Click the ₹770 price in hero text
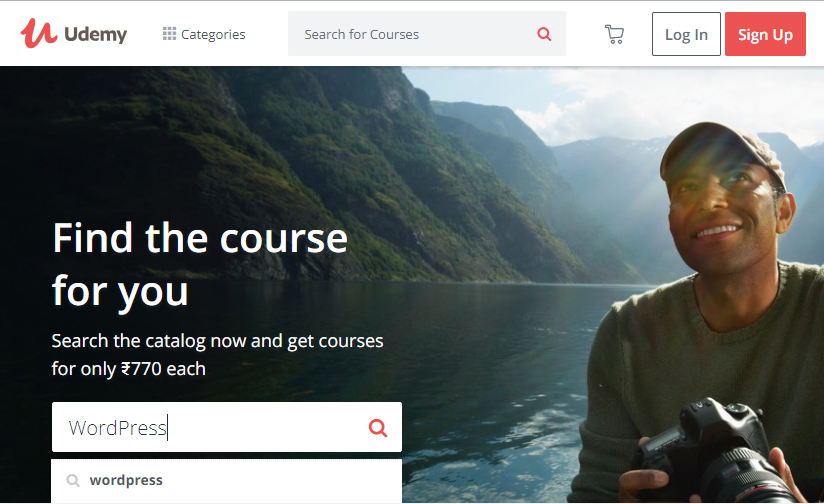 coord(141,368)
